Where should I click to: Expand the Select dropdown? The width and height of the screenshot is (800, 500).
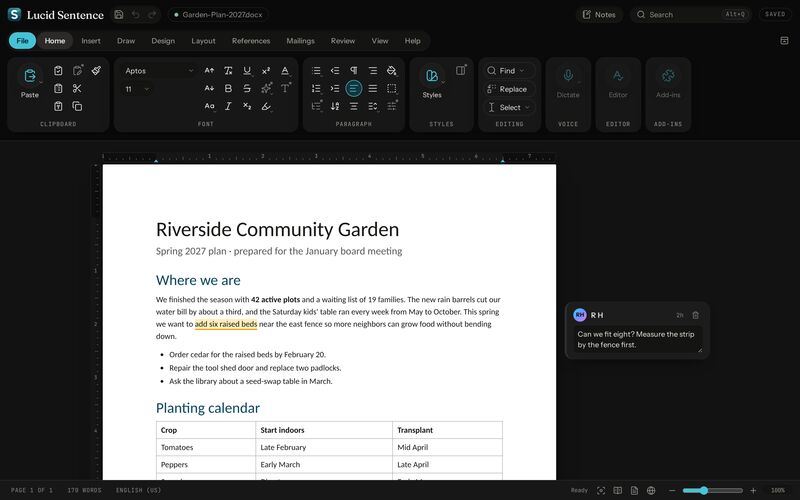click(x=509, y=107)
